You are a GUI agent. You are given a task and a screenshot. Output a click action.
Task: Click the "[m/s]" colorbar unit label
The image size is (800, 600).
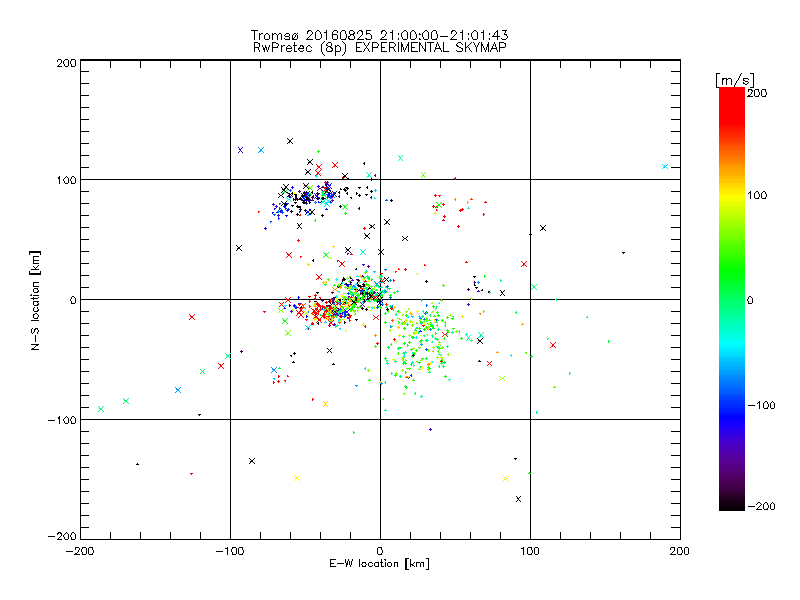(x=735, y=80)
